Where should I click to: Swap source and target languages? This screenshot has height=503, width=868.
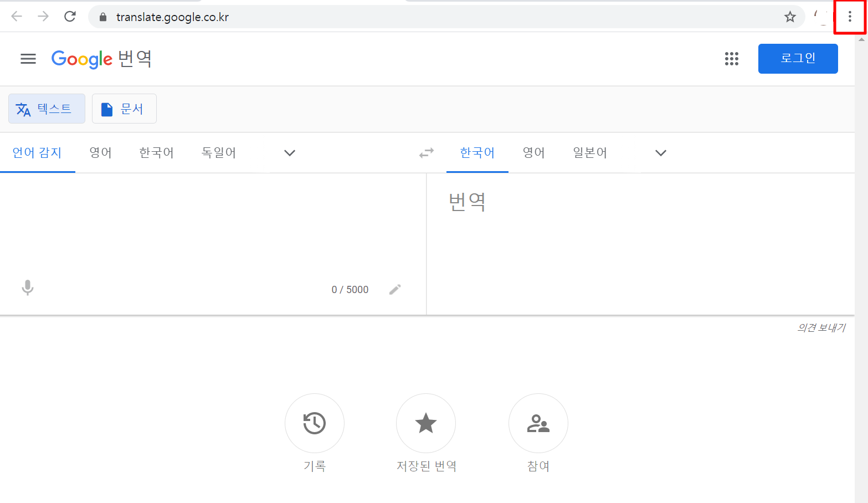426,153
